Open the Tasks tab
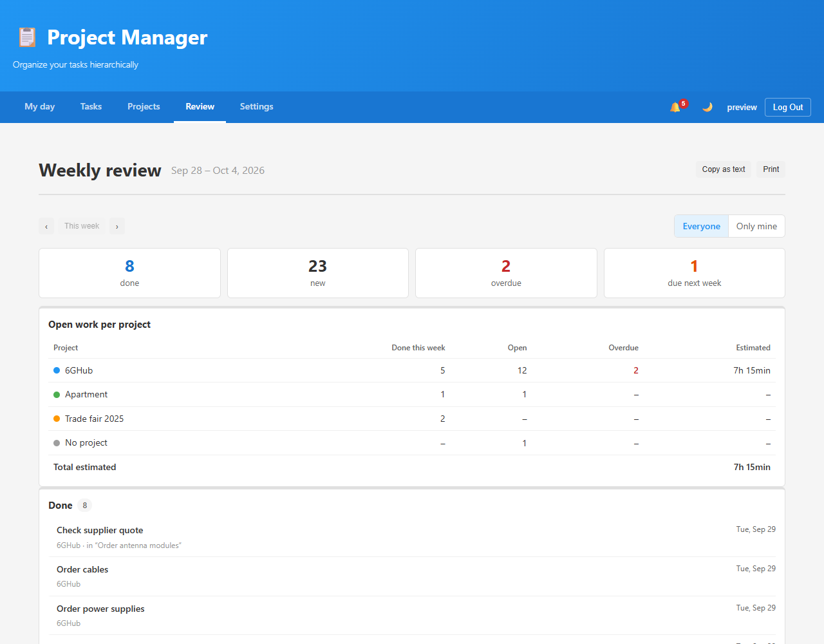 pos(91,107)
